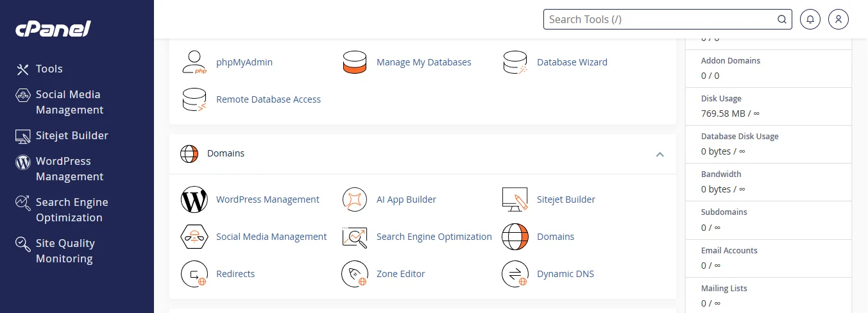Click the phpMyAdmin icon
The image size is (868, 313).
(x=194, y=62)
